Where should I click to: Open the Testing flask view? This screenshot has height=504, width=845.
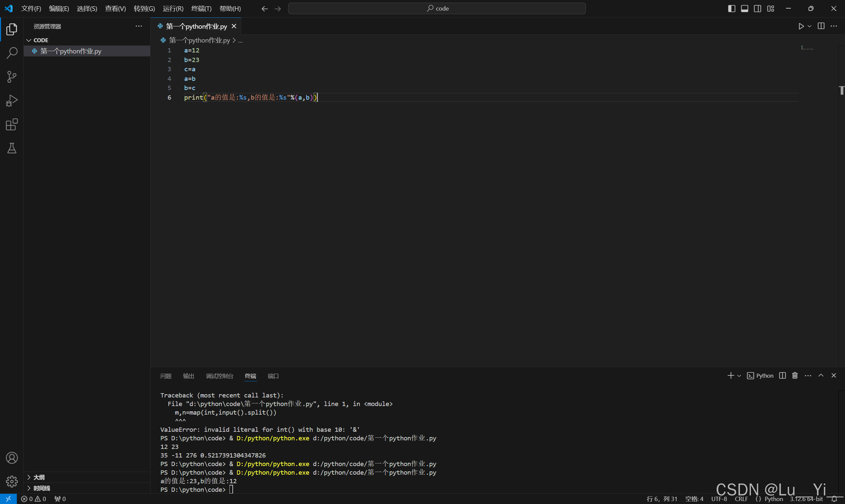[12, 148]
